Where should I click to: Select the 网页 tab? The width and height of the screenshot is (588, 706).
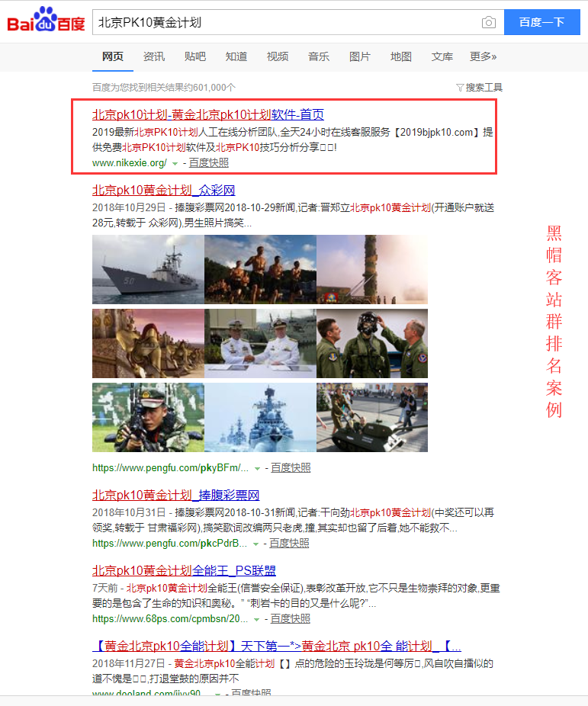(x=113, y=56)
